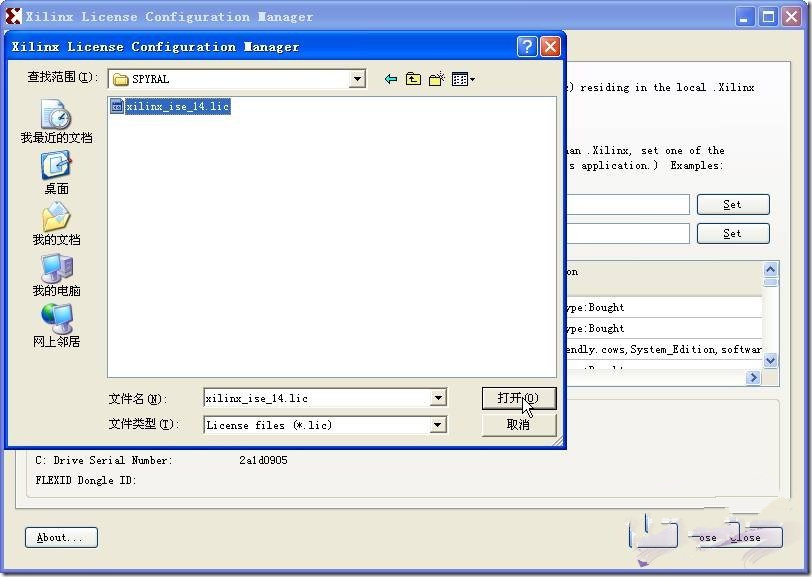Click the dialog help question mark button
The width and height of the screenshot is (812, 577).
[x=527, y=47]
